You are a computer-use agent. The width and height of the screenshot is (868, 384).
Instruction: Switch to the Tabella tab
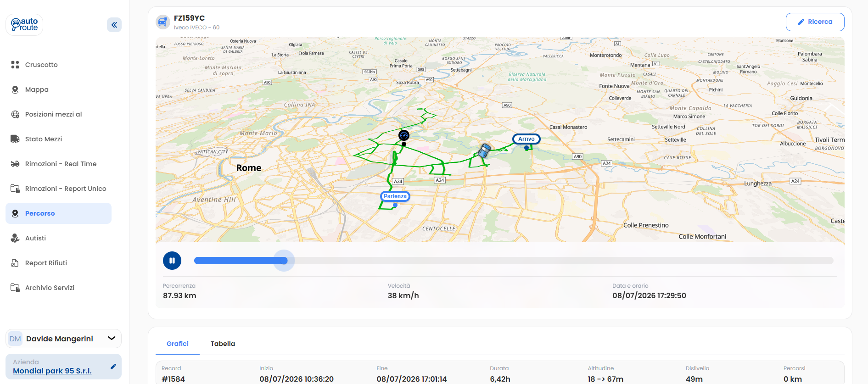click(x=223, y=344)
